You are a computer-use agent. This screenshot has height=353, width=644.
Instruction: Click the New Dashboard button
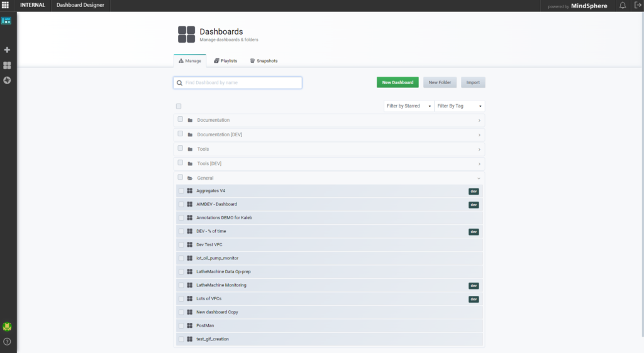tap(397, 82)
